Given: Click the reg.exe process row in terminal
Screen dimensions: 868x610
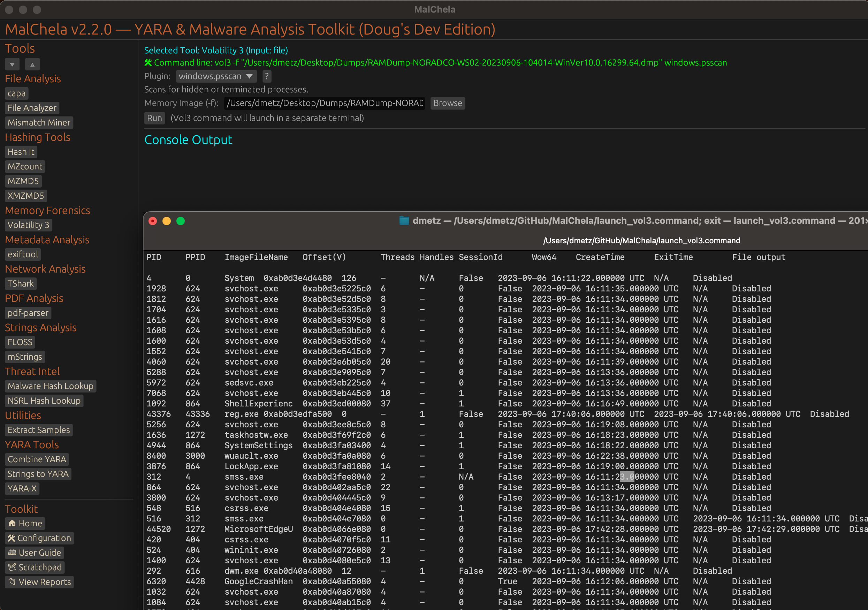Looking at the screenshot, I should tap(497, 414).
